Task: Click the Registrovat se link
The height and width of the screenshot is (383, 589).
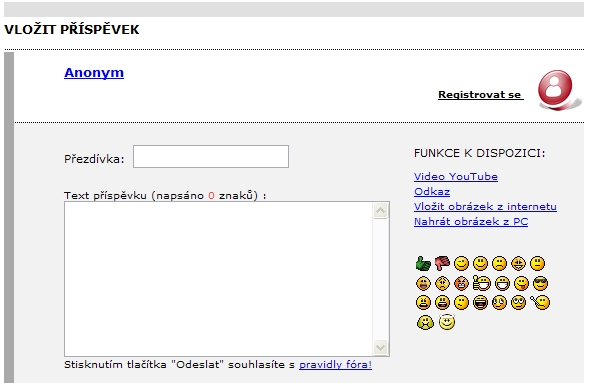Action: point(481,95)
